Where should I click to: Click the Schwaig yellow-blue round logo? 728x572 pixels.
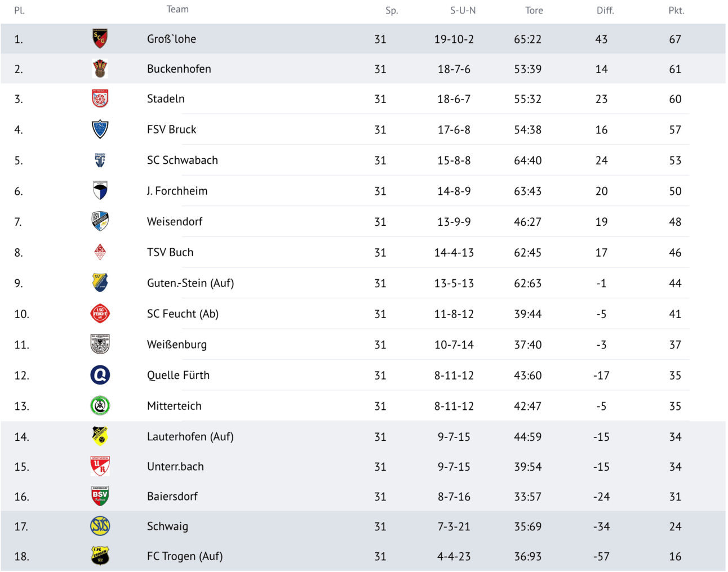100,526
